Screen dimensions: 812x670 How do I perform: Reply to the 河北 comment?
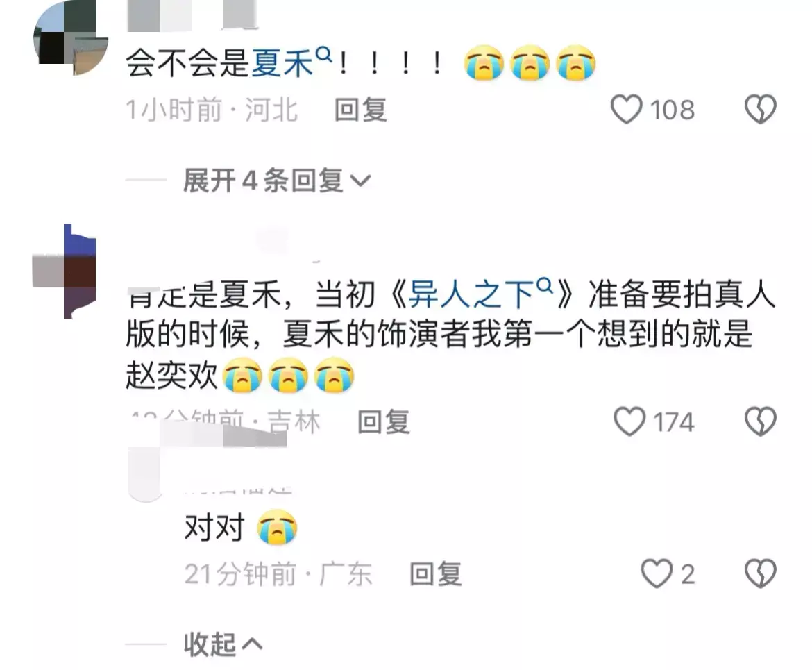360,110
